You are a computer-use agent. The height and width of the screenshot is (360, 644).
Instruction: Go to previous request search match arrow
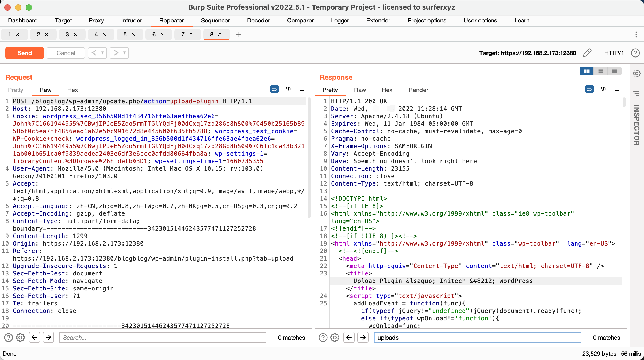click(34, 338)
